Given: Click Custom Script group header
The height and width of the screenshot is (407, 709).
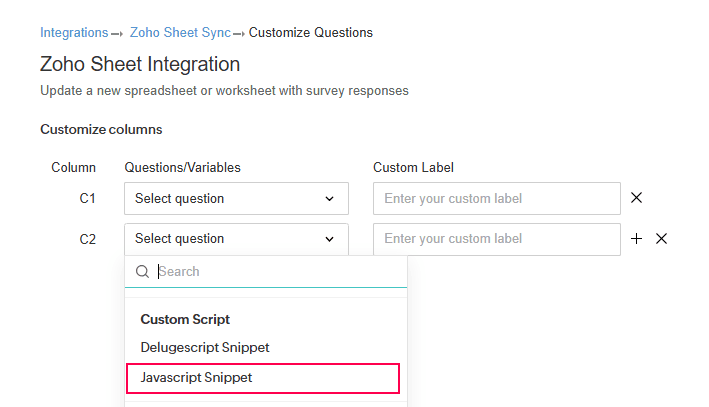Looking at the screenshot, I should 185,319.
